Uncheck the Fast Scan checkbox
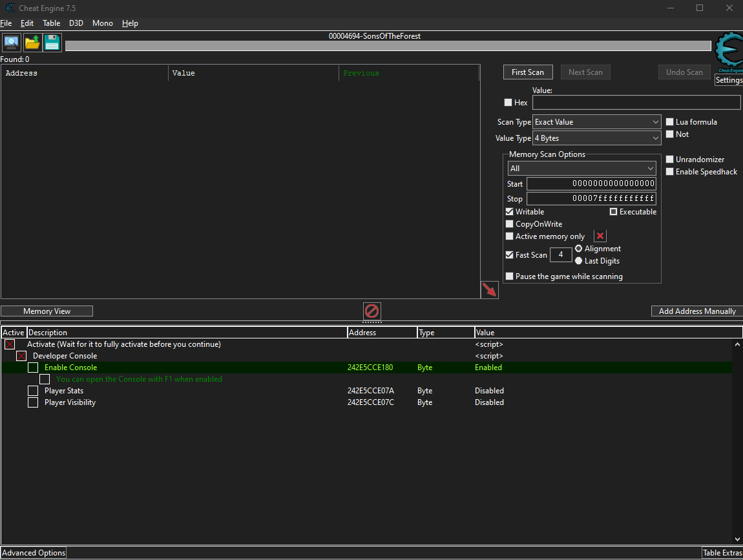The image size is (743, 560). 509,255
